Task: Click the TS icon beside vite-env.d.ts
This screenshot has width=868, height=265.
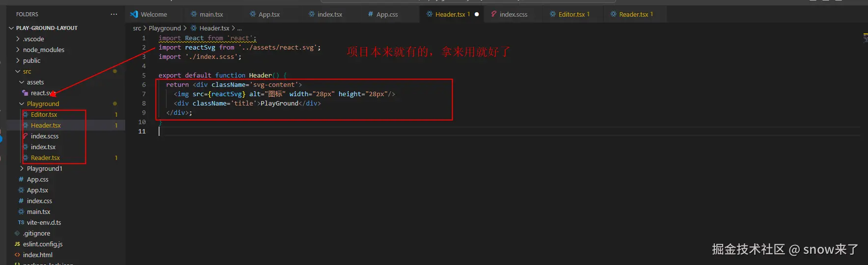Action: [x=21, y=222]
